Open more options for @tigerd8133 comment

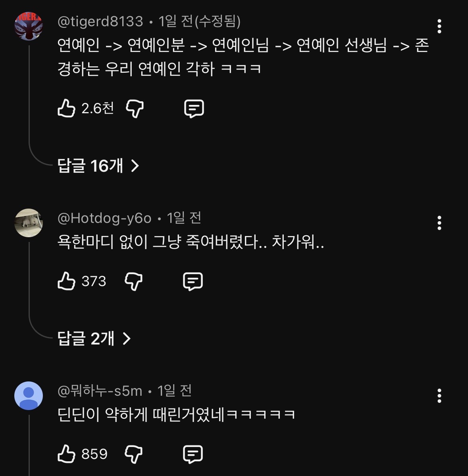point(439,26)
